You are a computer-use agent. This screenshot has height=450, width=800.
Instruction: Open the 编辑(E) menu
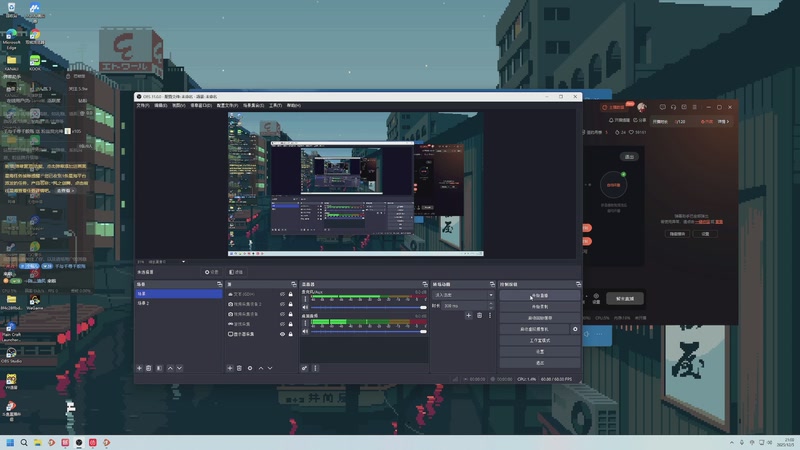pos(161,106)
